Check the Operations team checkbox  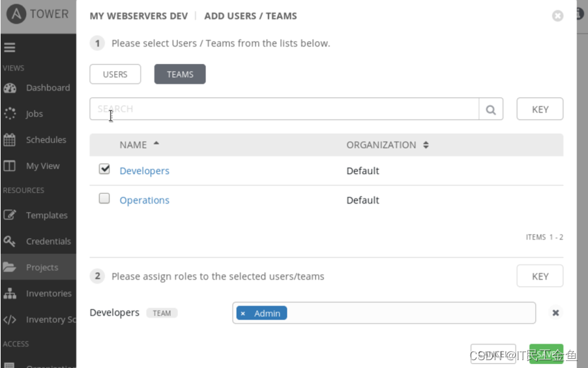click(x=104, y=198)
